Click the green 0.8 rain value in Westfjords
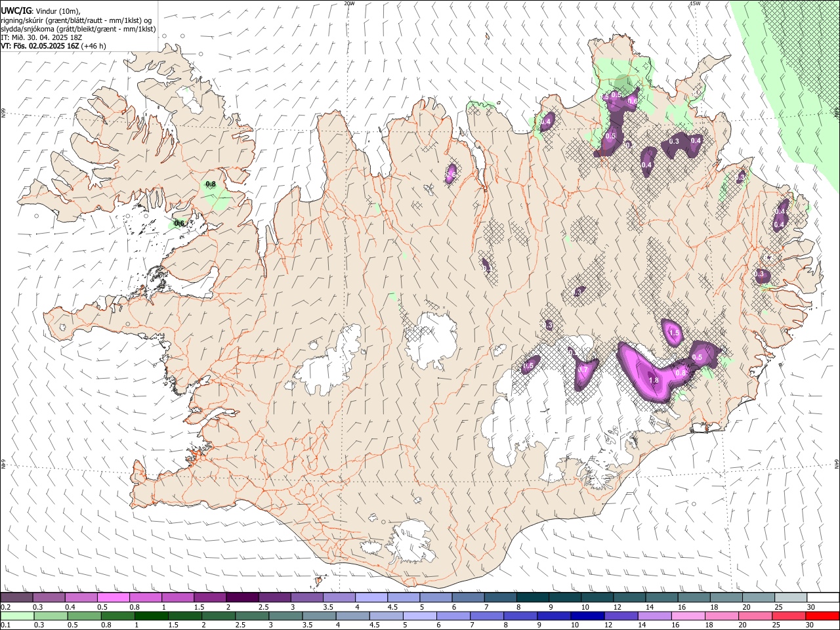The image size is (840, 630). (x=211, y=184)
